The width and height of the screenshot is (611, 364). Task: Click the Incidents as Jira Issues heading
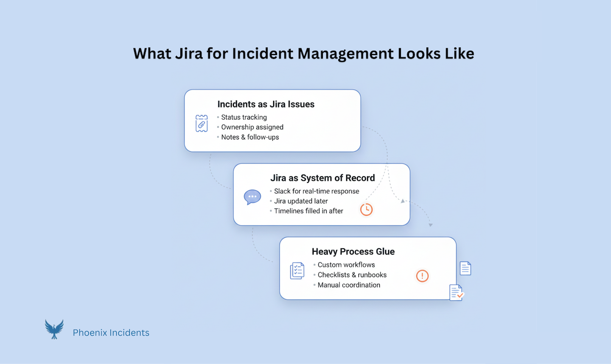coord(266,104)
